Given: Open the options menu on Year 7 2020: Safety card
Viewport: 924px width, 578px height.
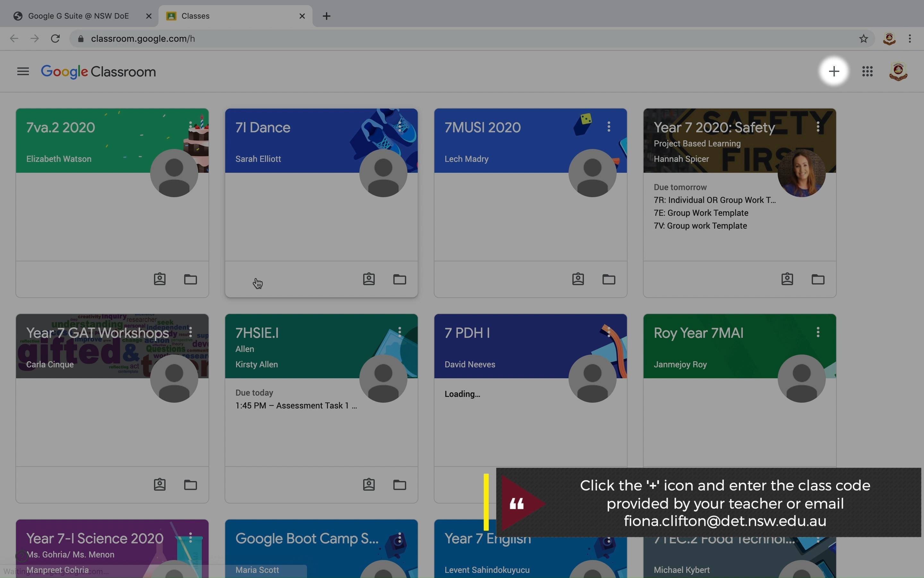Looking at the screenshot, I should click(818, 127).
